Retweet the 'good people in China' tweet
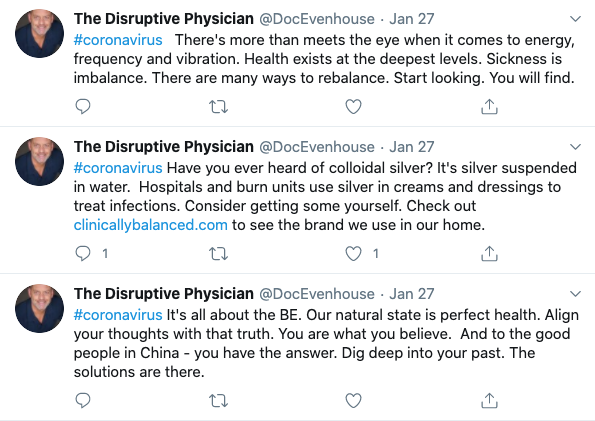 [219, 401]
